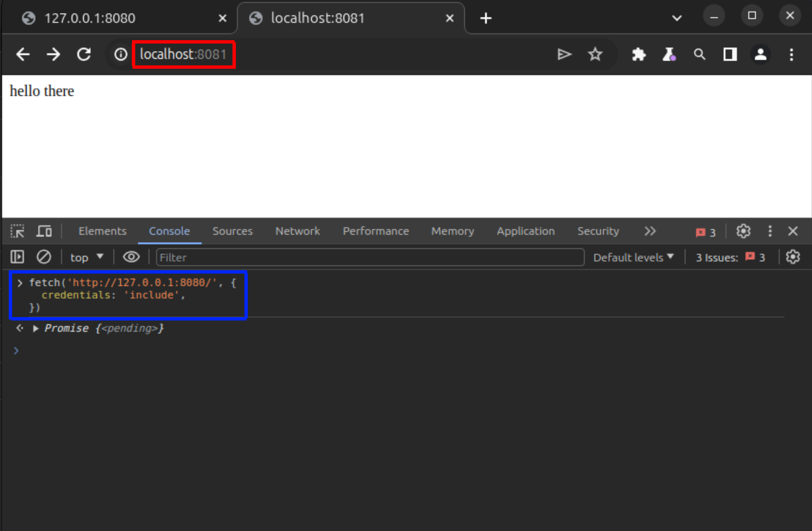Open console settings gear icon
Image resolution: width=812 pixels, height=531 pixels.
pos(793,257)
